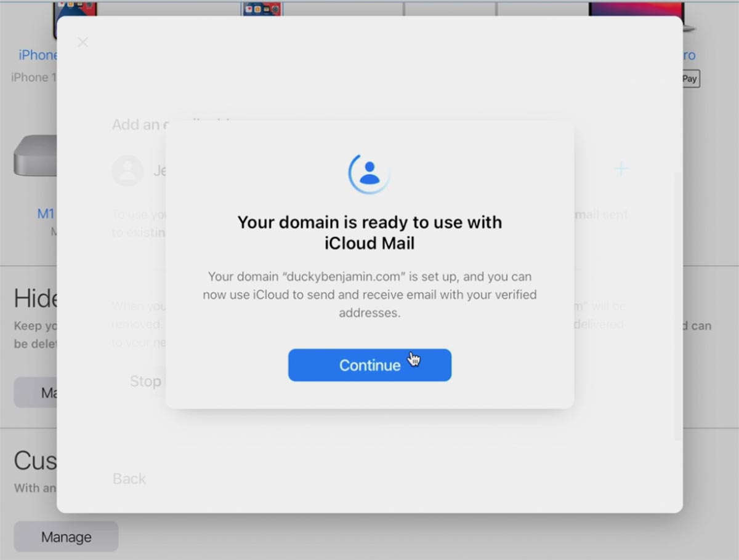
Task: Click the plus icon to add address
Action: click(x=621, y=169)
